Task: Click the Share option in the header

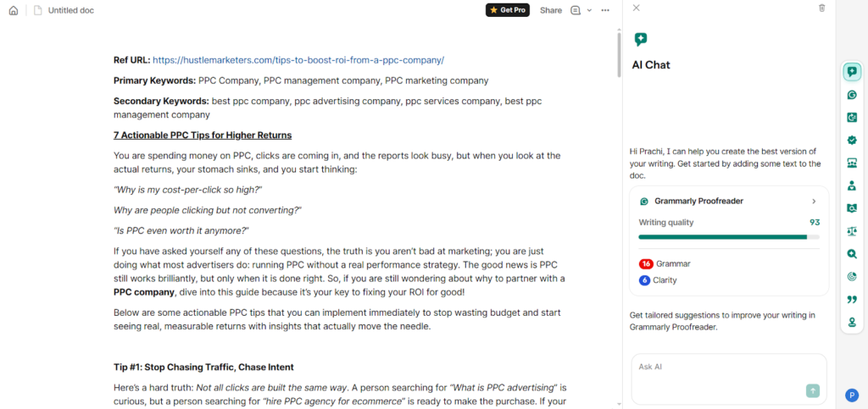Action: click(x=551, y=10)
